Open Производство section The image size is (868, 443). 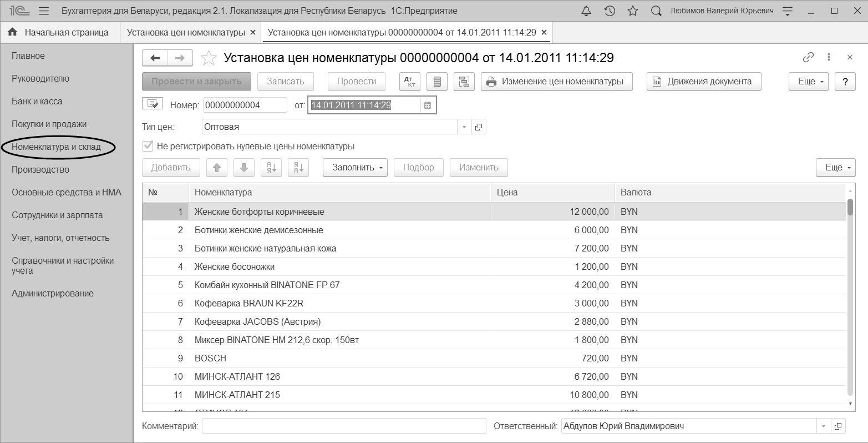point(40,170)
